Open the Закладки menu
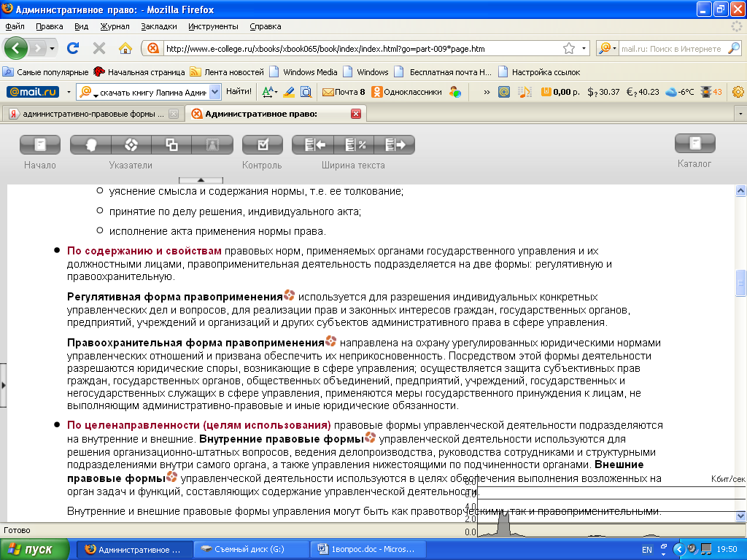This screenshot has width=747, height=560. (x=158, y=27)
